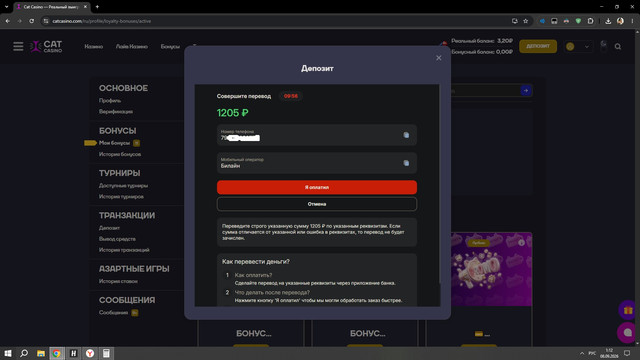This screenshot has height=360, width=640.
Task: Expand the tab search dropdown arrow
Action: point(7,7)
